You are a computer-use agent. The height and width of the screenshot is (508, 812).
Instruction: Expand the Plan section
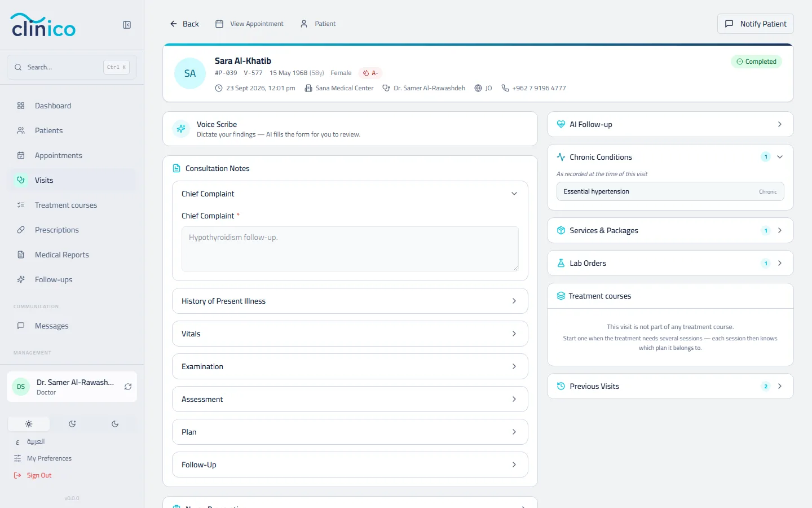(x=350, y=432)
